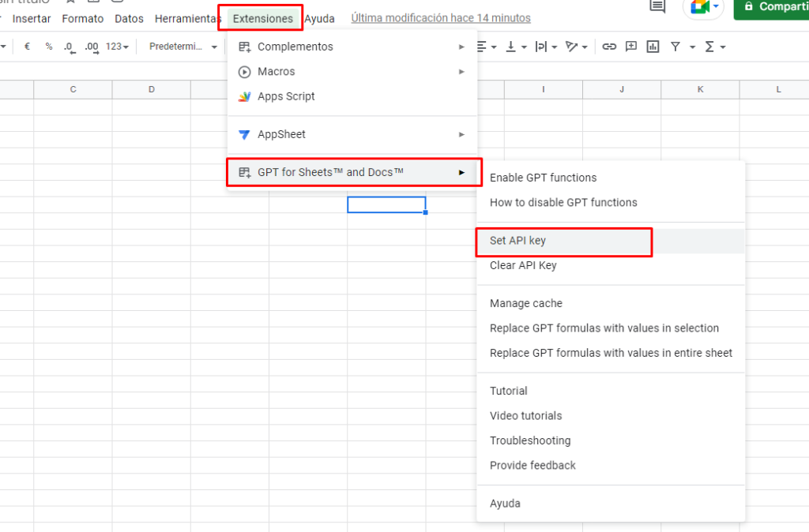The width and height of the screenshot is (809, 532).
Task: Click Enable GPT functions
Action: point(611,178)
